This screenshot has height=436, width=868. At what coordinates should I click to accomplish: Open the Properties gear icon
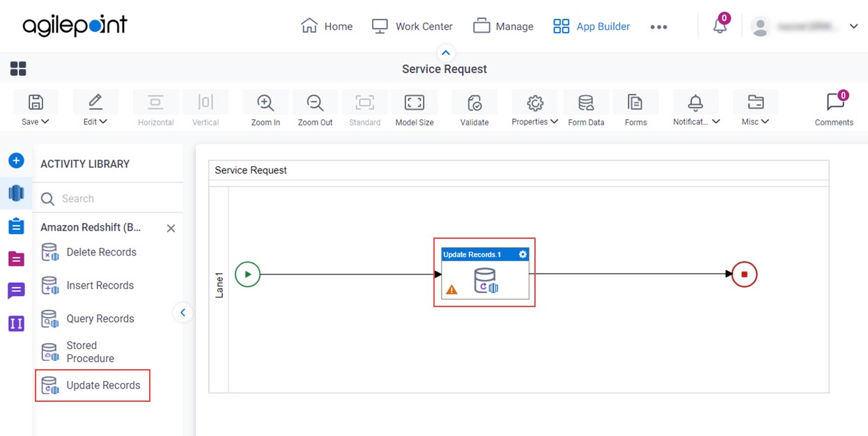535,103
